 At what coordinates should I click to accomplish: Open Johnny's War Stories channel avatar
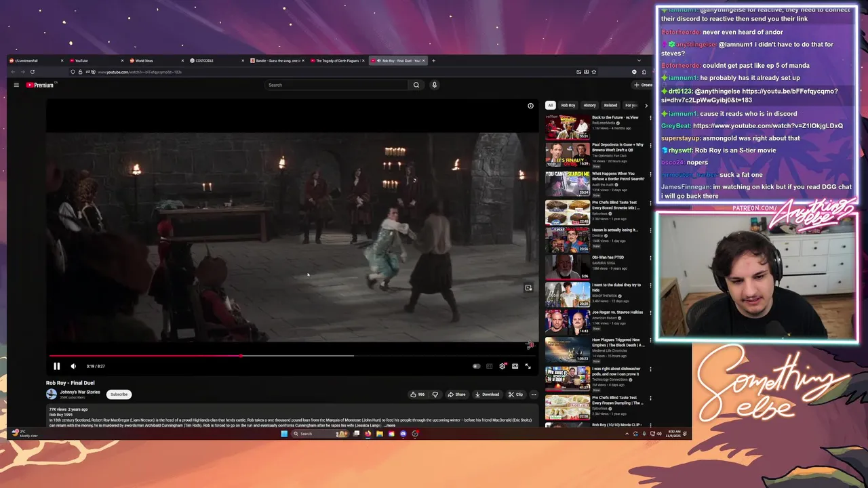(52, 394)
